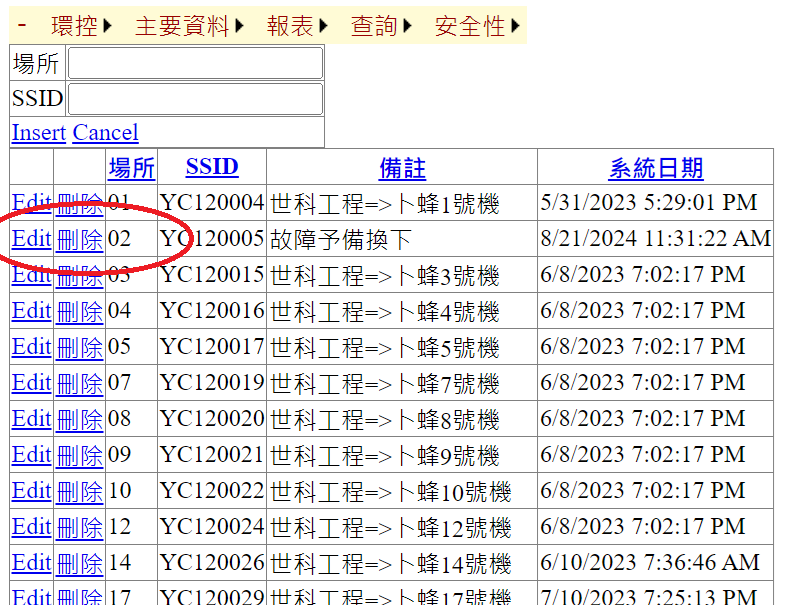Edit the row with SSID YC120005
Screen dimensions: 792x605
point(31,239)
